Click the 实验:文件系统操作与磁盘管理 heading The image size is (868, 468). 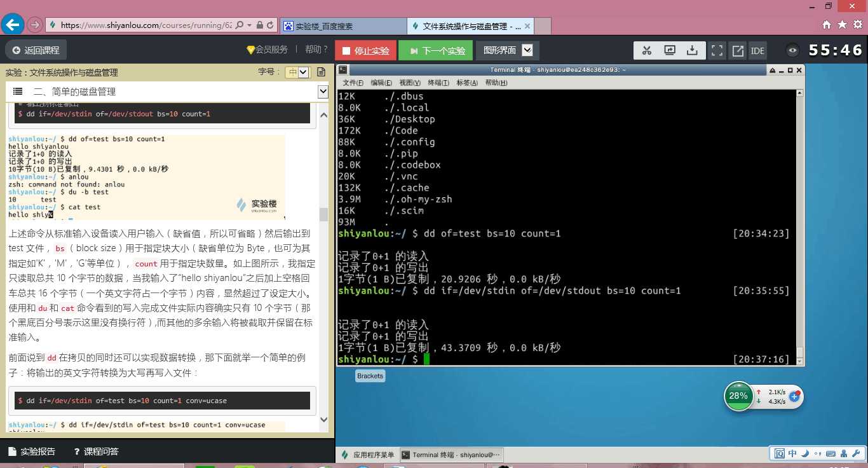(x=62, y=72)
